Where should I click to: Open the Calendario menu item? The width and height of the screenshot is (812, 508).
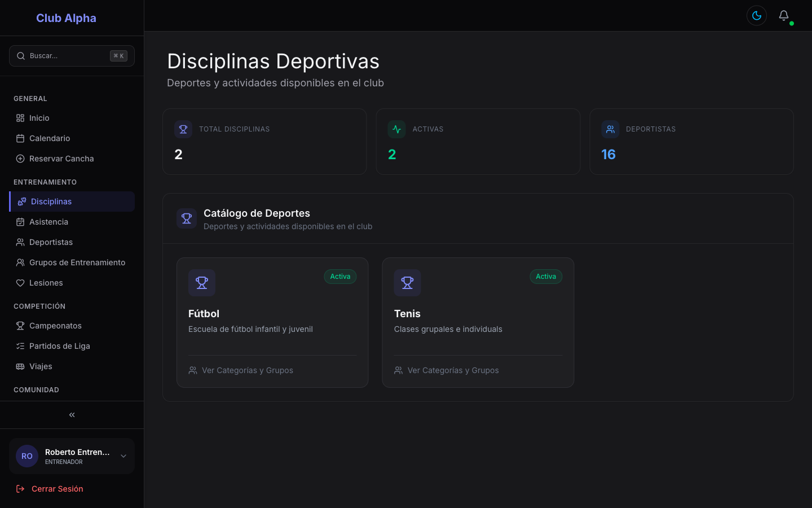72,138
